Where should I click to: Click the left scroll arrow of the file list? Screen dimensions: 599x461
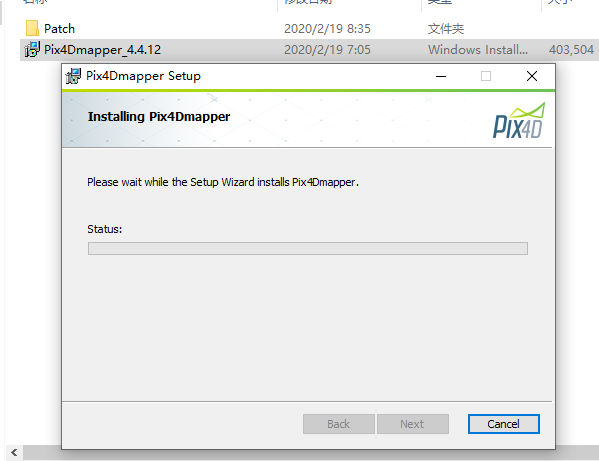[14, 453]
